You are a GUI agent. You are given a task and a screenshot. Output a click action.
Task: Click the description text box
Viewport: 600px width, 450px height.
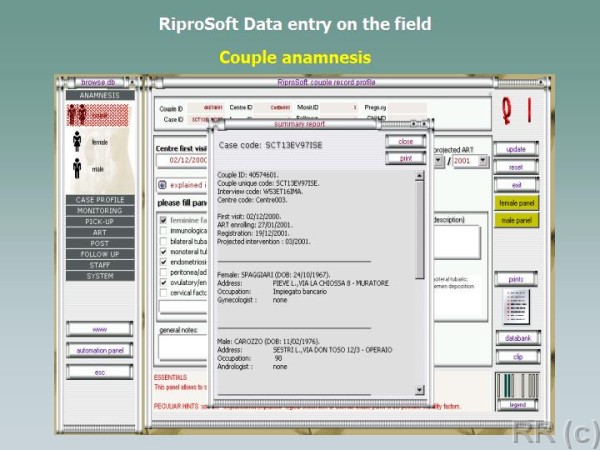coord(456,242)
